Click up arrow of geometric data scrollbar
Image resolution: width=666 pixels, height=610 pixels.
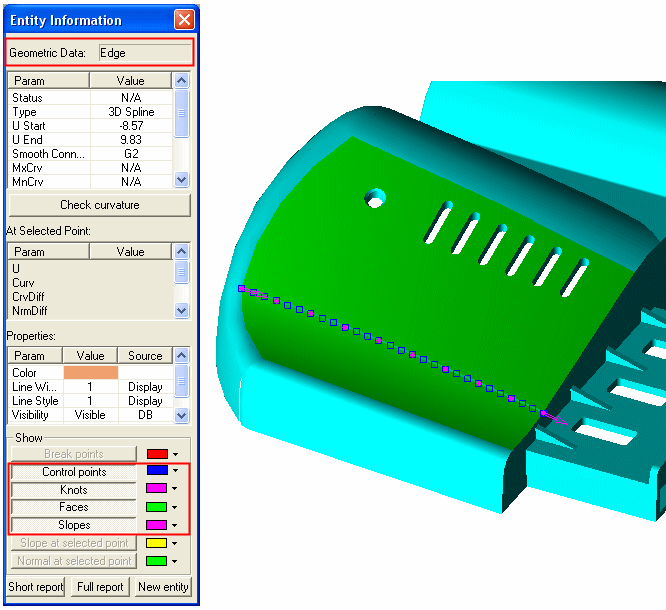tap(181, 80)
